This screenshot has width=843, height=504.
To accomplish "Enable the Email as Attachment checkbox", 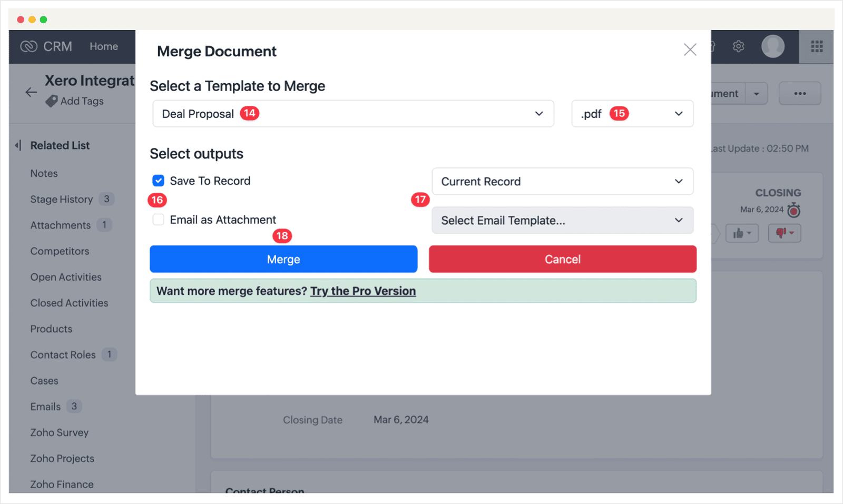I will tap(159, 220).
